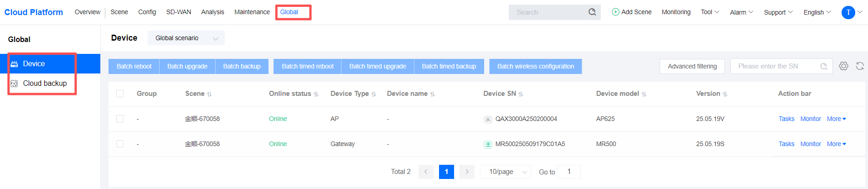868x189 pixels.
Task: Click the Advanced filtering button
Action: point(692,66)
